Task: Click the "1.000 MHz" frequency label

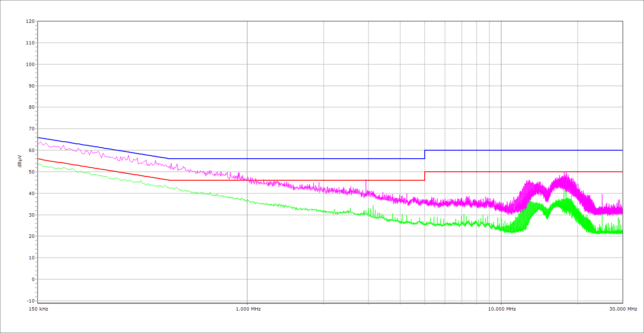Action: click(x=248, y=309)
